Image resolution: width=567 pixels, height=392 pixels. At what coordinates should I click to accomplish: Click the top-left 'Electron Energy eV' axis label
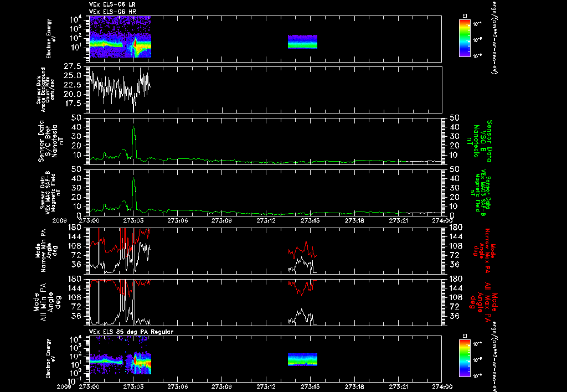tap(51, 38)
